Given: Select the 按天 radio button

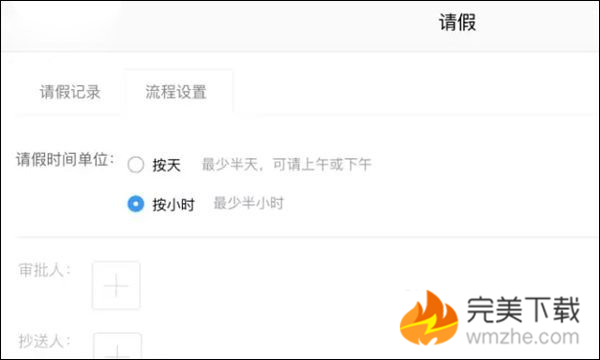Looking at the screenshot, I should tap(136, 165).
